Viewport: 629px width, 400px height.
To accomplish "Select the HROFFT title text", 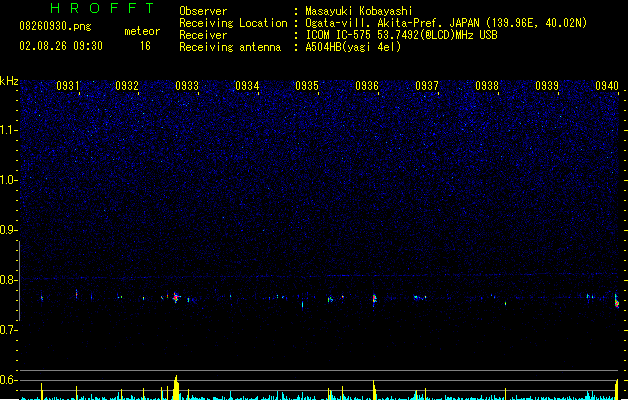I will pos(103,8).
